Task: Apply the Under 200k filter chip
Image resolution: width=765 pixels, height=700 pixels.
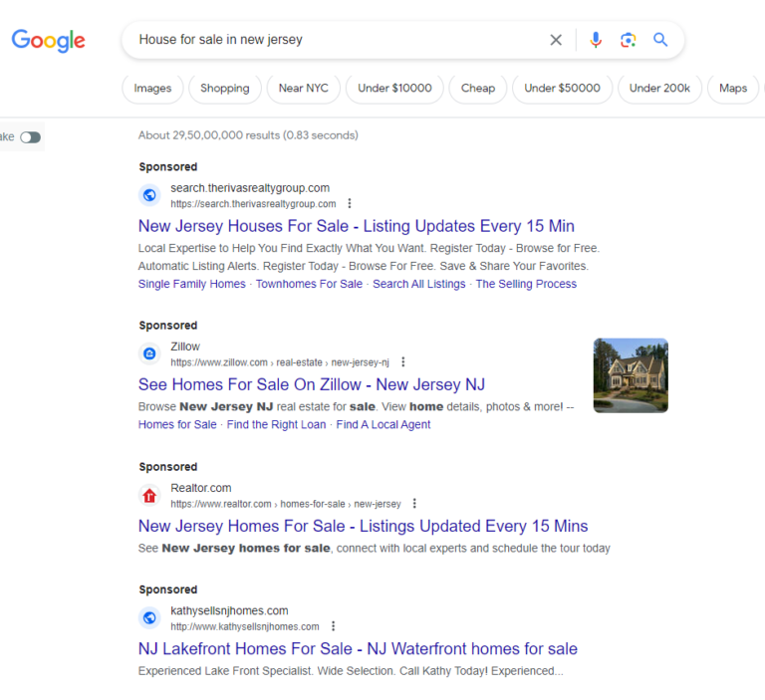Action: (x=659, y=89)
